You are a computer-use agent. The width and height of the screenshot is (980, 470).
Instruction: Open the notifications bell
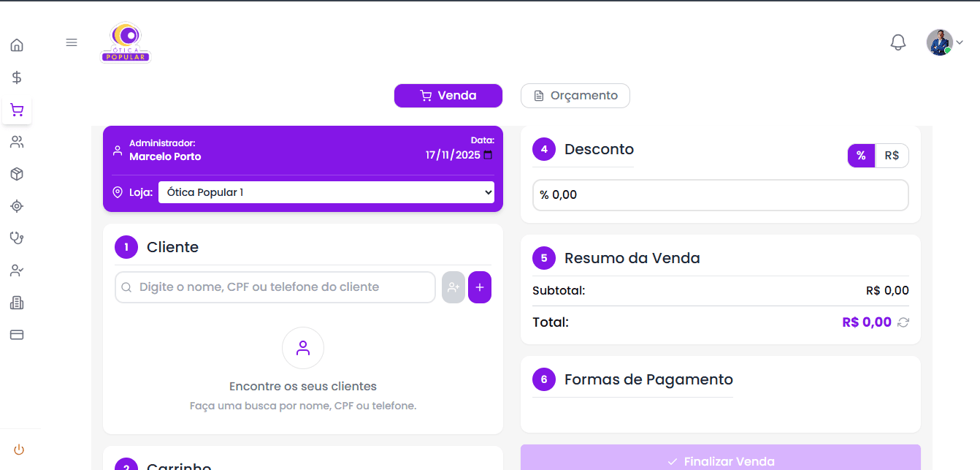(898, 42)
